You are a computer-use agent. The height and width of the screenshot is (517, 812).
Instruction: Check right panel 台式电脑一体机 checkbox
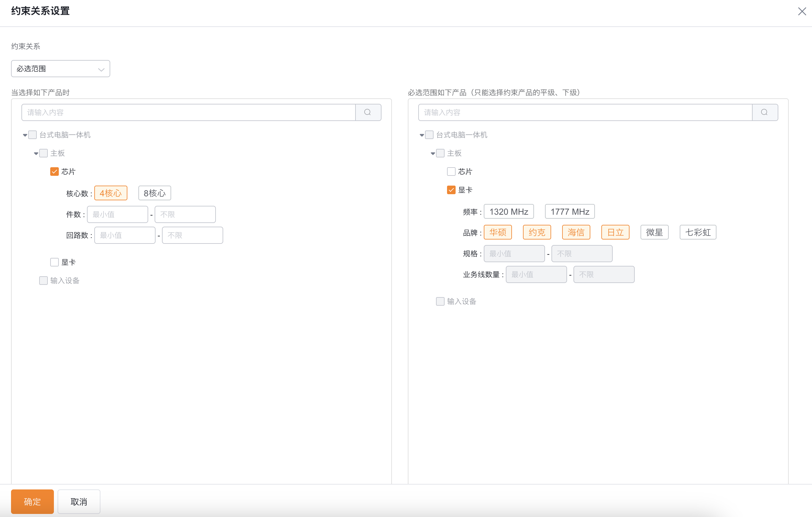tap(429, 135)
